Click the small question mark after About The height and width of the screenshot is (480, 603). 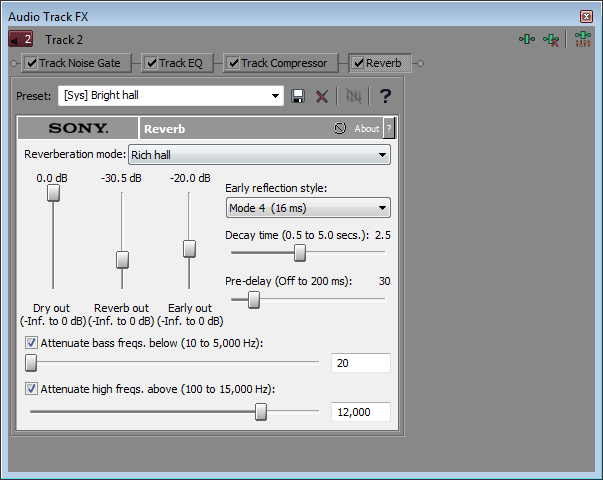(389, 128)
